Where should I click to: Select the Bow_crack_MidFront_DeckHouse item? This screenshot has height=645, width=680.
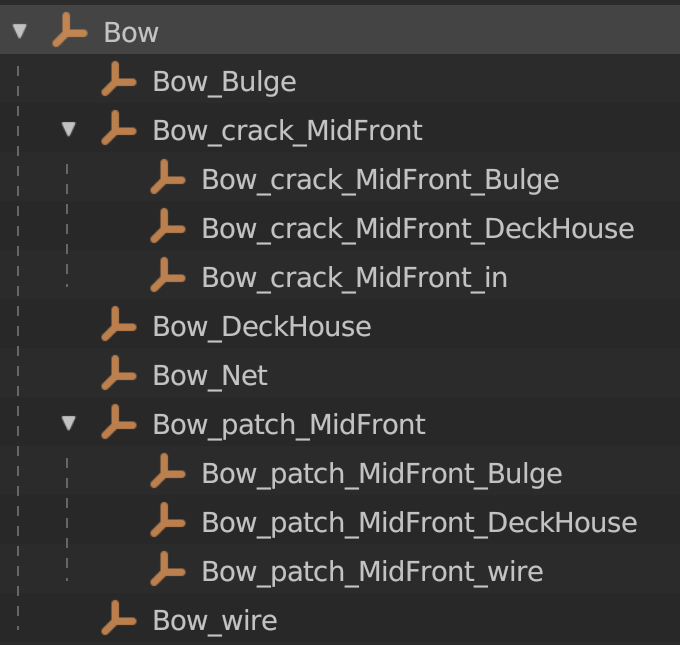point(418,229)
